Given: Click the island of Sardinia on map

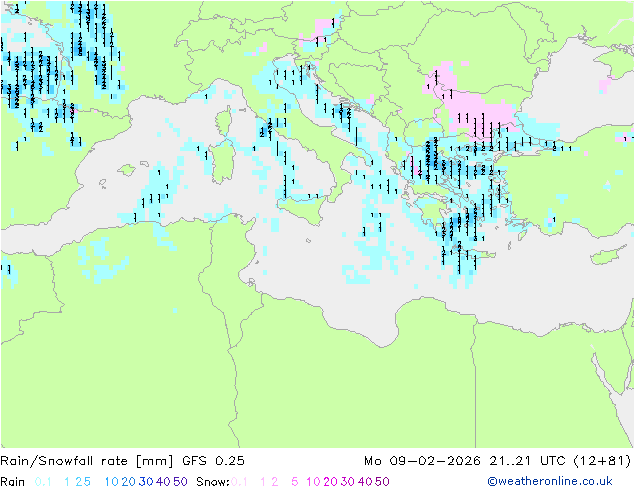Looking at the screenshot, I should click(x=222, y=163).
